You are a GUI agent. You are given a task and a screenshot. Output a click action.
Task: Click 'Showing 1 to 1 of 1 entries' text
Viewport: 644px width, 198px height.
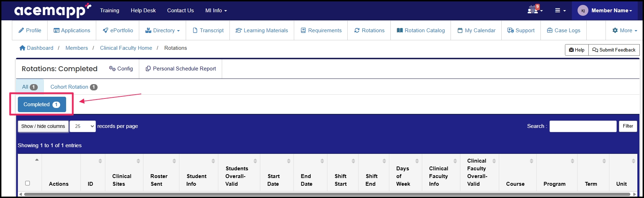50,145
